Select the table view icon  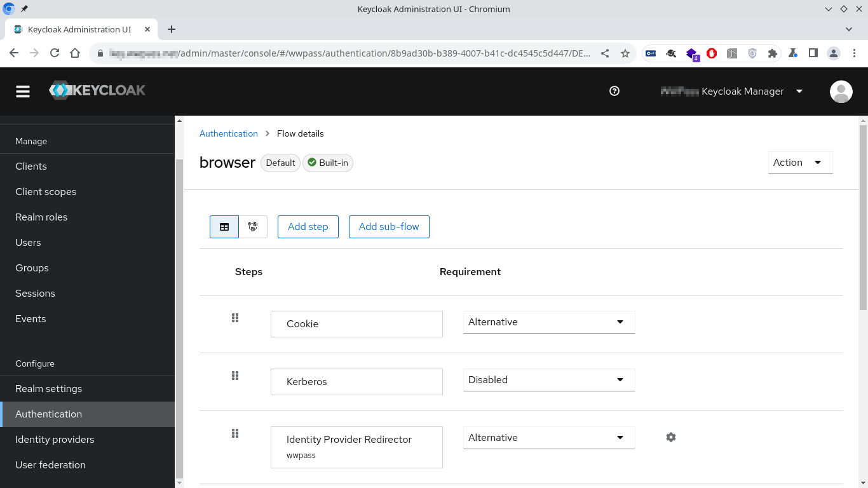[224, 227]
